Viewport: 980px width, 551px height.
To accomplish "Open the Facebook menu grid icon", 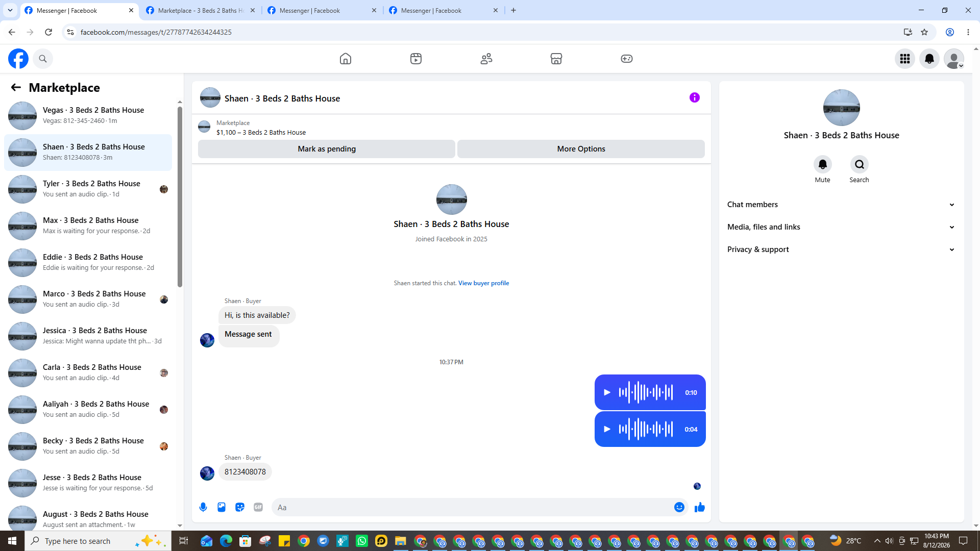I will 905,59.
